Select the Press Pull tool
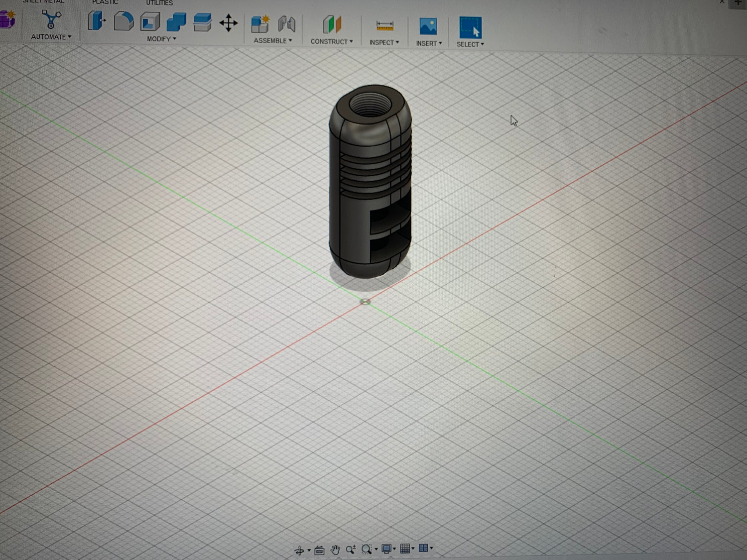 (x=97, y=21)
